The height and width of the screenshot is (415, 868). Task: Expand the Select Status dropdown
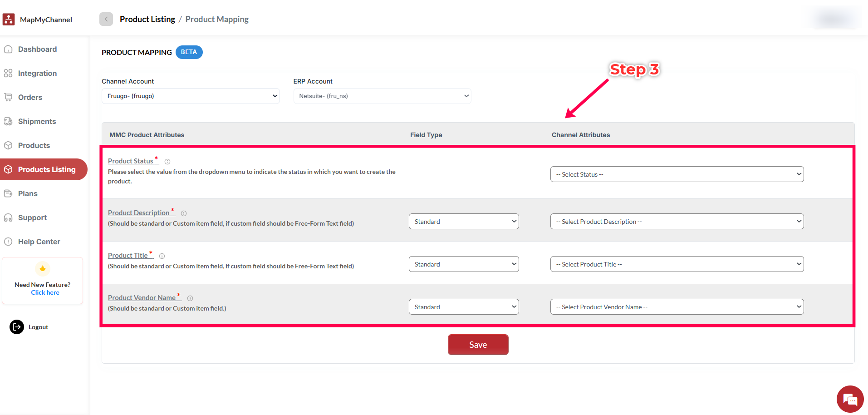click(677, 174)
